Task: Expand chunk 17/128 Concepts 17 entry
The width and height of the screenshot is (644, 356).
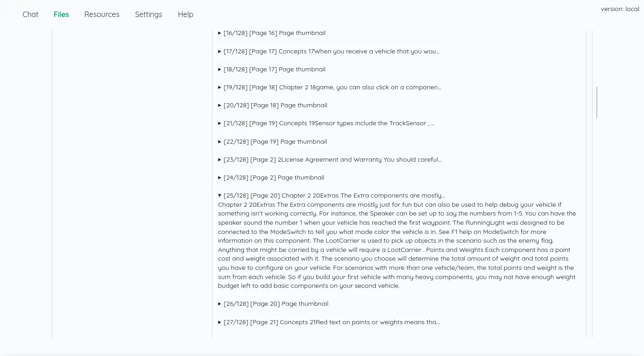Action: coord(331,52)
